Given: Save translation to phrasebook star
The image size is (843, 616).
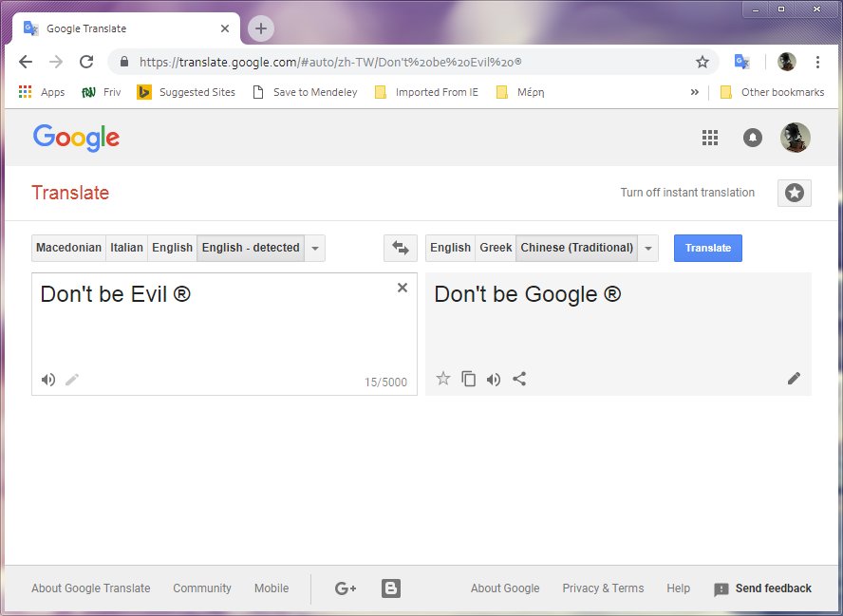Looking at the screenshot, I should click(443, 379).
